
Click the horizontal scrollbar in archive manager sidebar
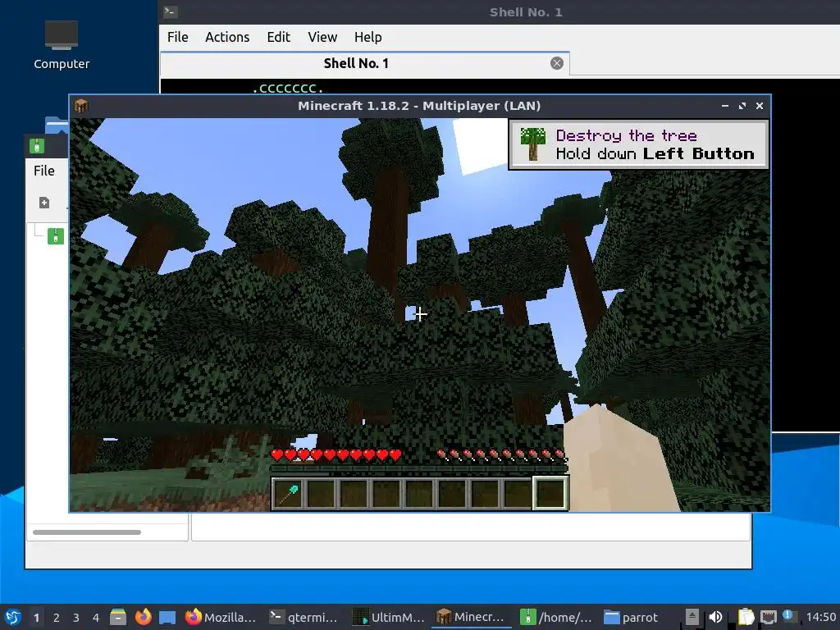pos(87,532)
